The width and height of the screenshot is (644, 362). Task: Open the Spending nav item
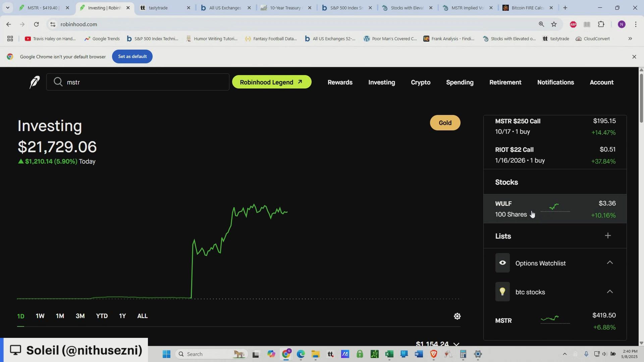pos(460,82)
